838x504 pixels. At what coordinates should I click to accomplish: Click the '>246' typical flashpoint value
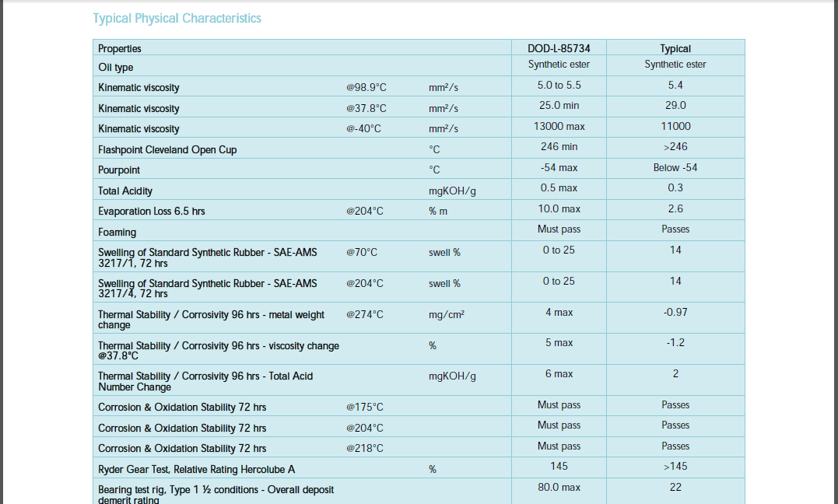675,147
